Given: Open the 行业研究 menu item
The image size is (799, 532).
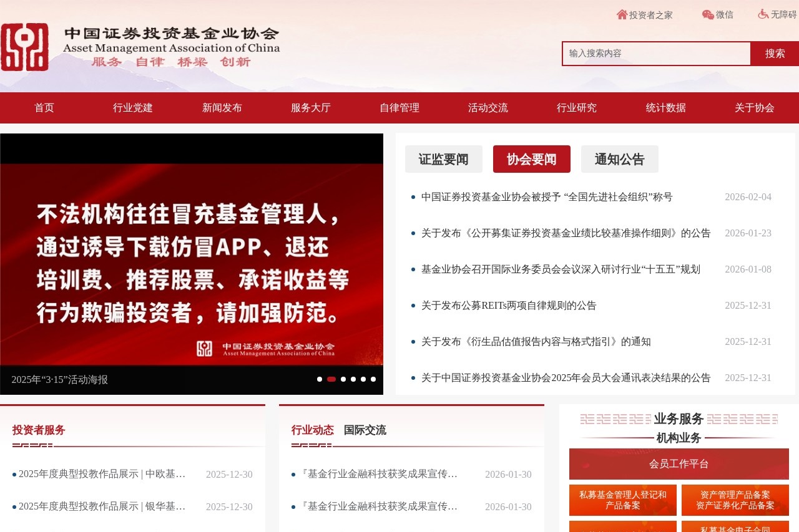Looking at the screenshot, I should click(577, 108).
